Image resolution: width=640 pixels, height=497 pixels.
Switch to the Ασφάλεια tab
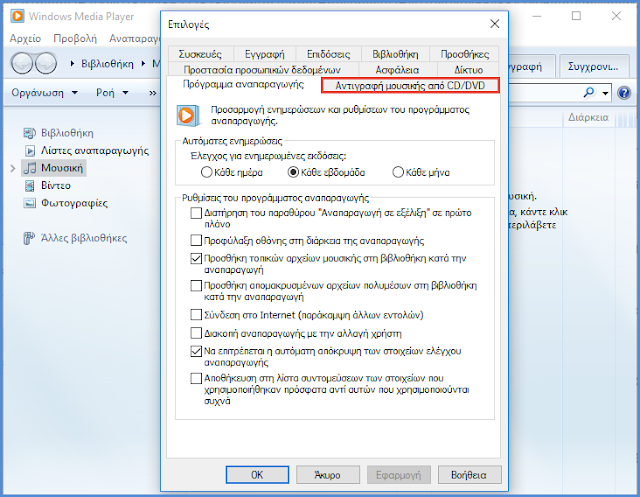pos(398,70)
